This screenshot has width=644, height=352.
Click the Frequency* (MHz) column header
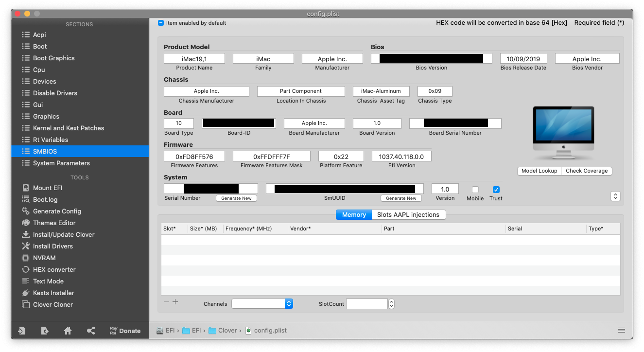coord(255,229)
